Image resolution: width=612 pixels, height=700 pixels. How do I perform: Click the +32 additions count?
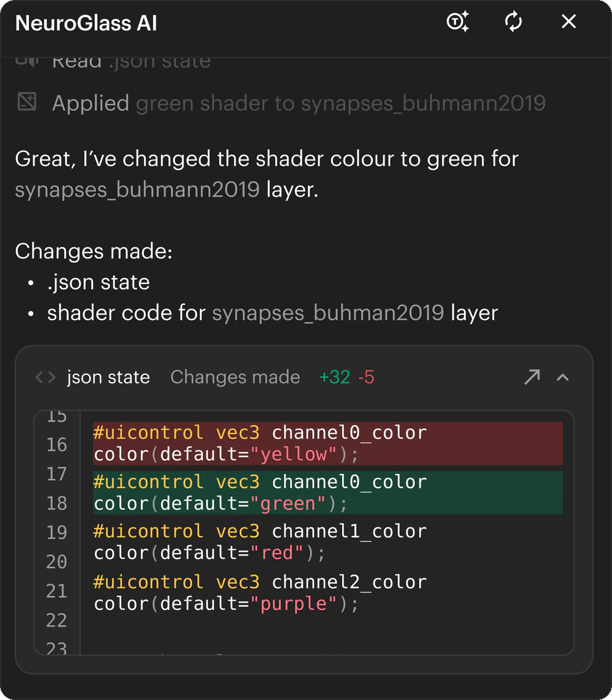click(x=335, y=377)
